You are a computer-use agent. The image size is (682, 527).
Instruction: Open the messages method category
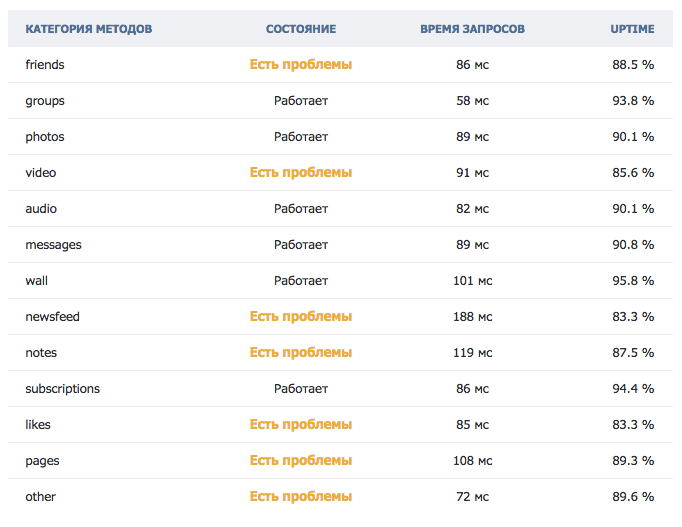[x=53, y=245]
